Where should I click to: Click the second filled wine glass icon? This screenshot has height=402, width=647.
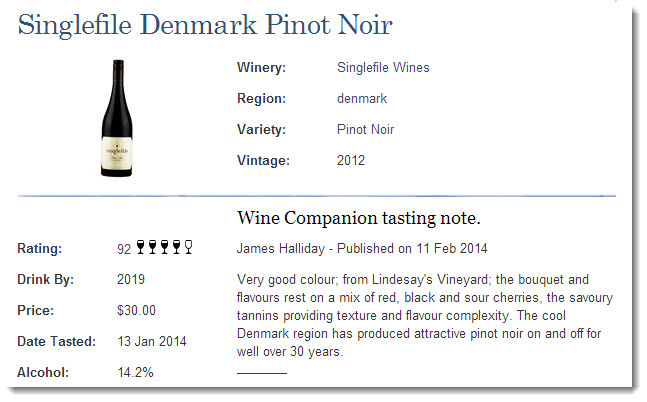coord(152,247)
